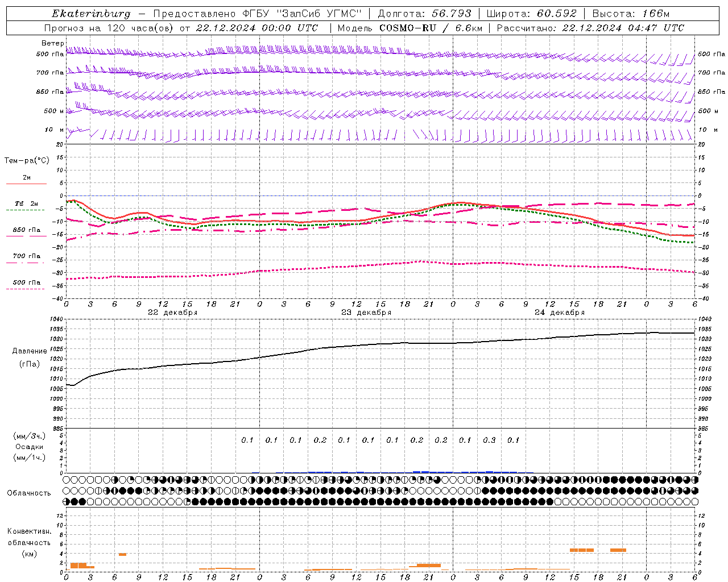Click the '(мм/1ч.)' precipitation unit label
728x582 pixels.
click(x=30, y=458)
